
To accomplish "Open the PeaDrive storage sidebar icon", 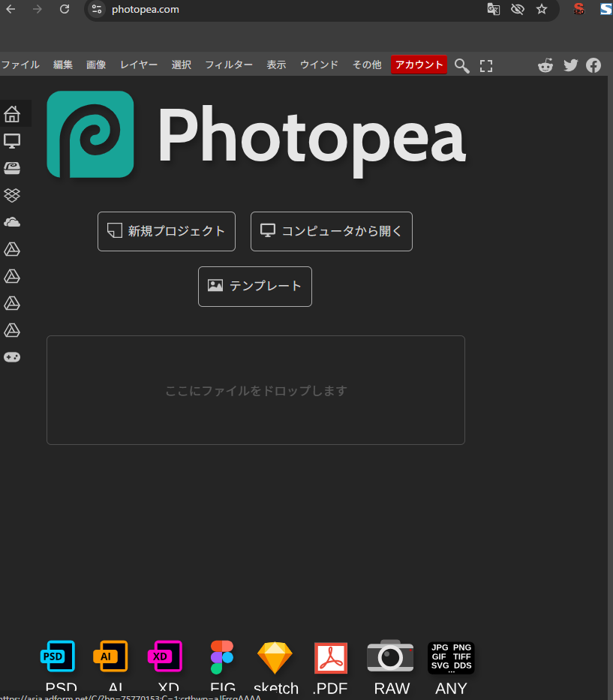I will (12, 168).
